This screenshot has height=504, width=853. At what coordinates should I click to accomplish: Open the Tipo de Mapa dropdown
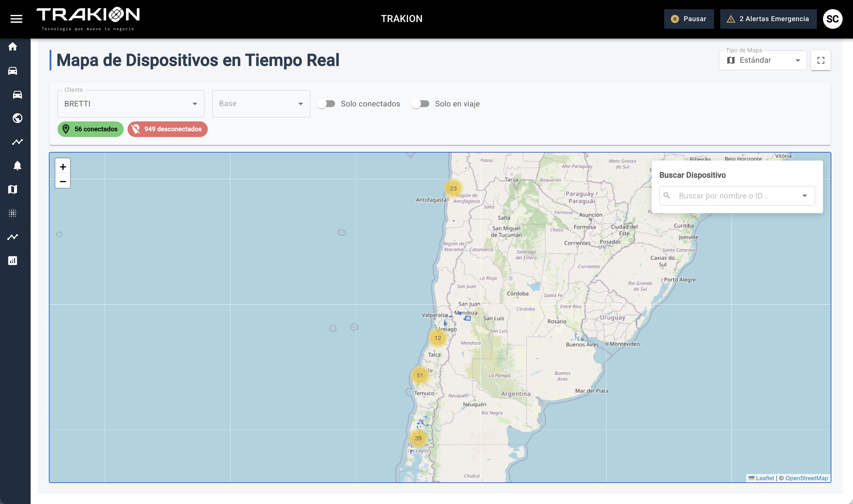pyautogui.click(x=763, y=60)
